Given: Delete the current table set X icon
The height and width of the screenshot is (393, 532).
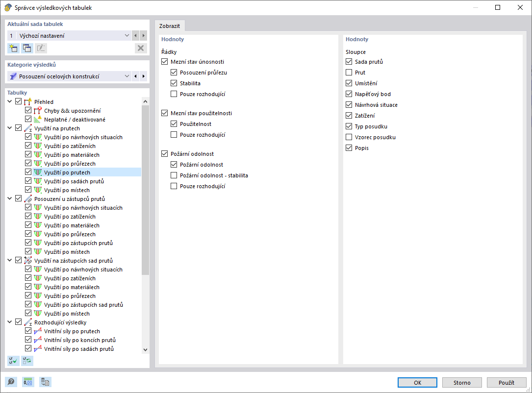Looking at the screenshot, I should click(x=141, y=48).
